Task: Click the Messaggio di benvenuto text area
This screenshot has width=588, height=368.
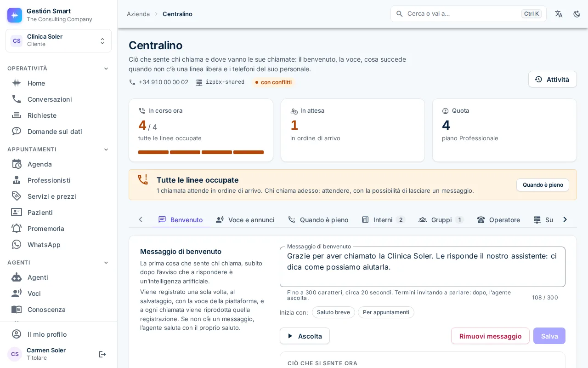Action: 423,267
